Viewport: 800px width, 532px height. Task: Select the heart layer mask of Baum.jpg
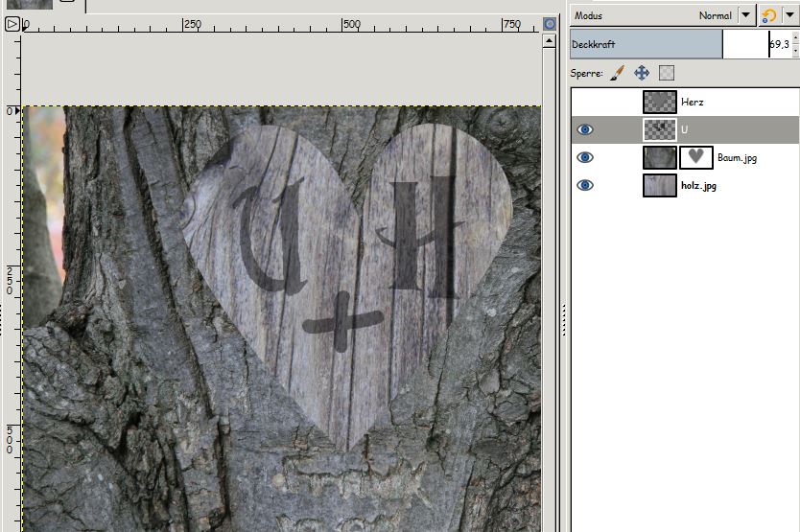(695, 157)
